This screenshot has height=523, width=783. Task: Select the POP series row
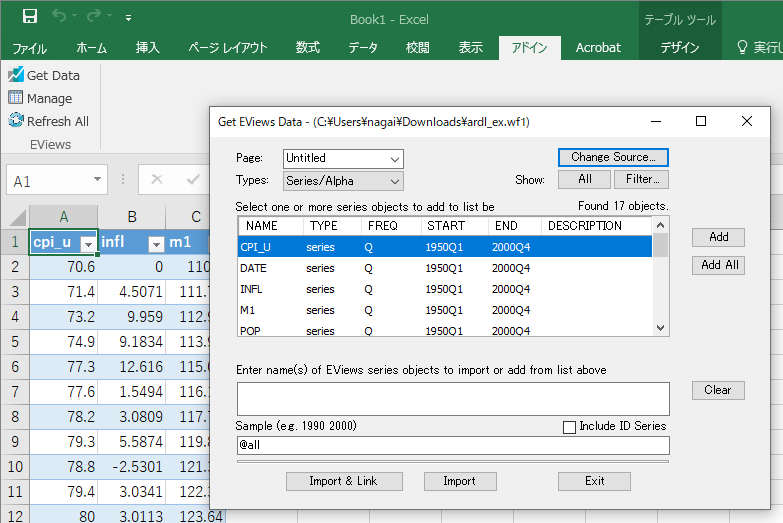click(x=445, y=330)
